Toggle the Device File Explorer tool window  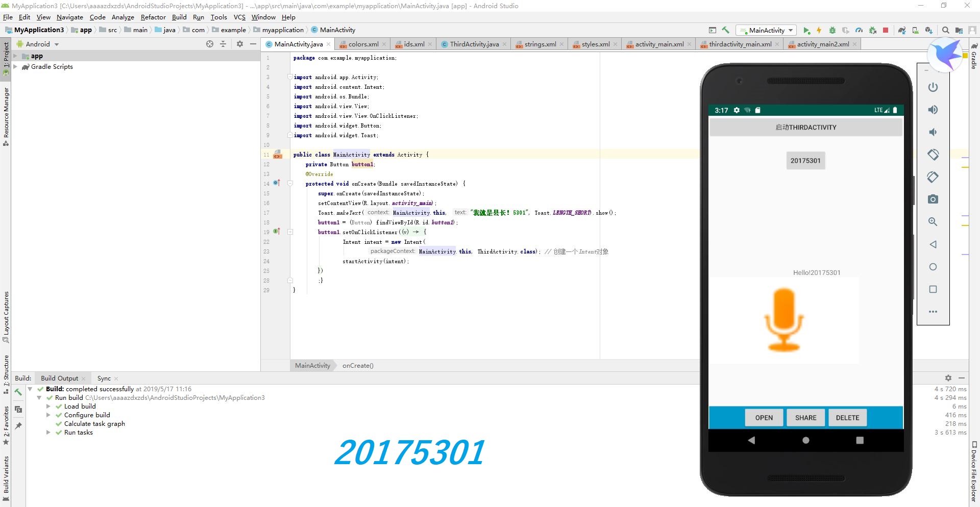(974, 471)
